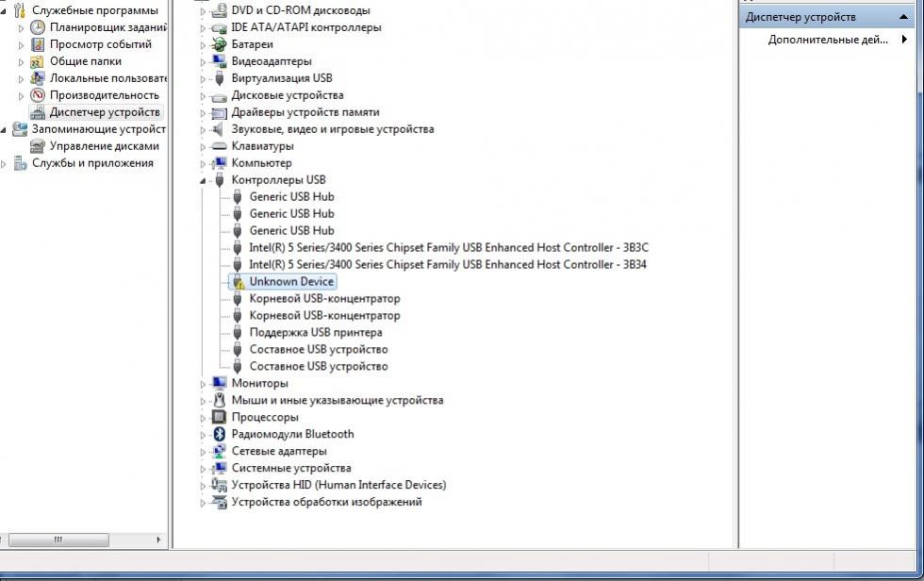Screen dimensions: 924x581
Task: Expand the Сетевые адаптеры node
Action: point(203,452)
